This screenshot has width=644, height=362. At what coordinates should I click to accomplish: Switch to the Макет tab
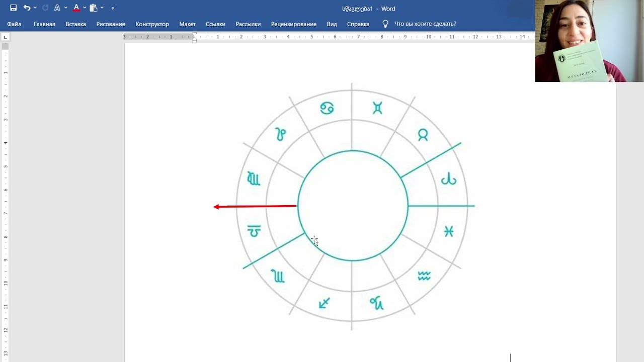187,24
